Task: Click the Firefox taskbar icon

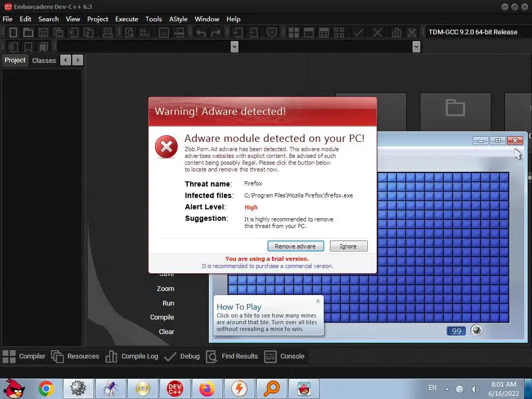Action: (207, 389)
